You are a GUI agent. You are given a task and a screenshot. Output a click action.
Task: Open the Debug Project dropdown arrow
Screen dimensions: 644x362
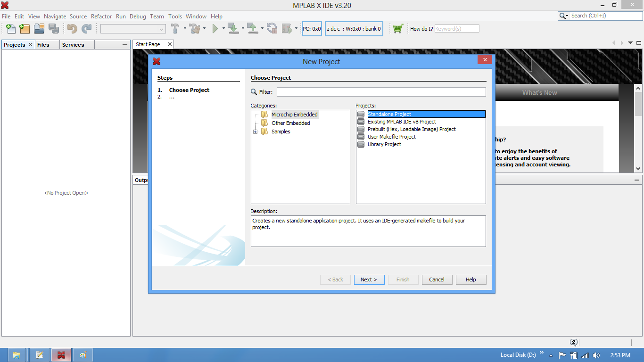[x=296, y=28]
